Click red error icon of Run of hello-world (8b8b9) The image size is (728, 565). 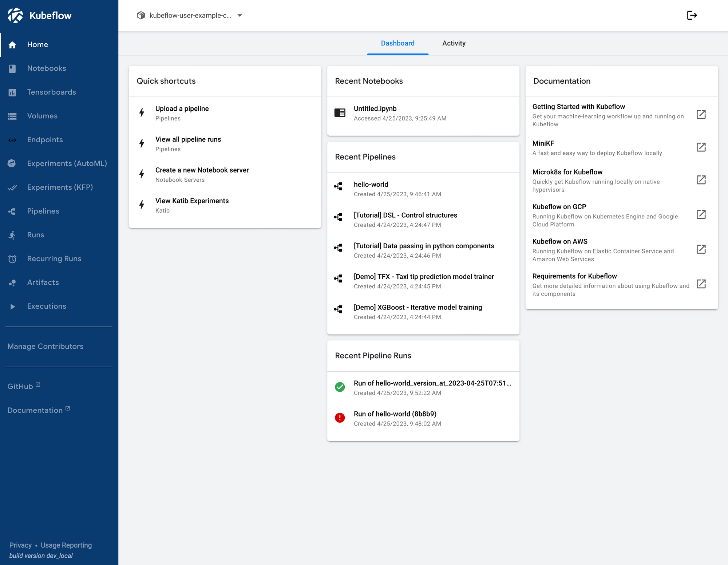pos(340,418)
